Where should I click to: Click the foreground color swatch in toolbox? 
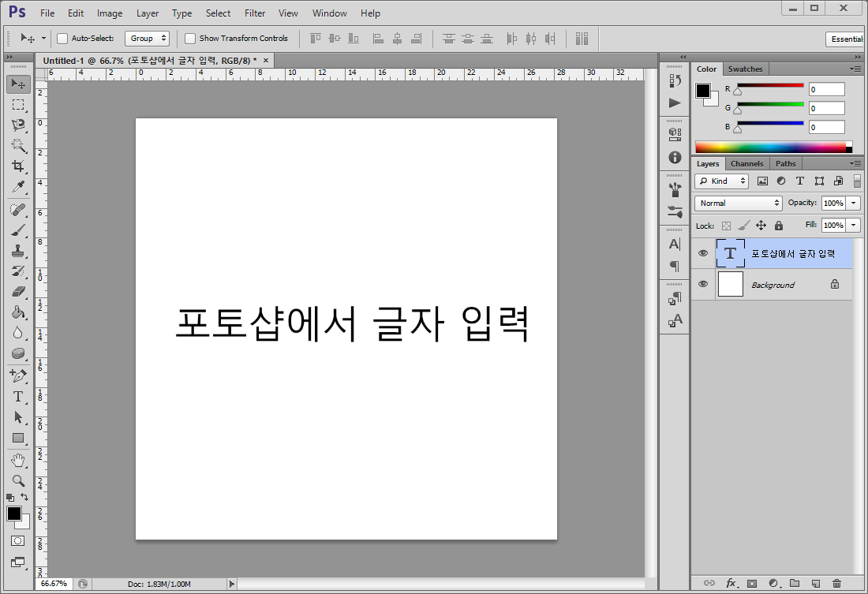click(14, 514)
